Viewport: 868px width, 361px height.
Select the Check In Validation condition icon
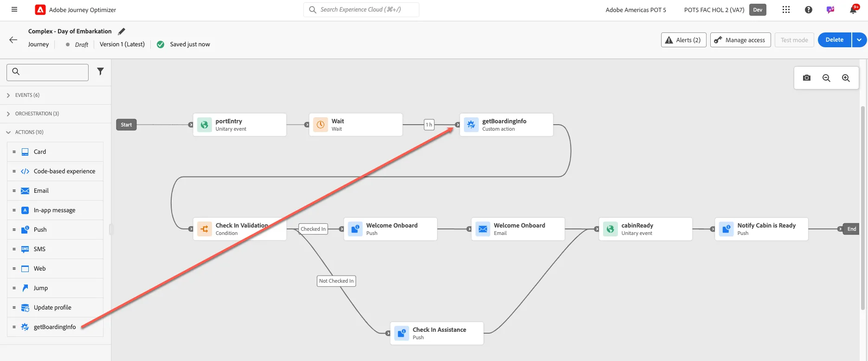tap(204, 229)
